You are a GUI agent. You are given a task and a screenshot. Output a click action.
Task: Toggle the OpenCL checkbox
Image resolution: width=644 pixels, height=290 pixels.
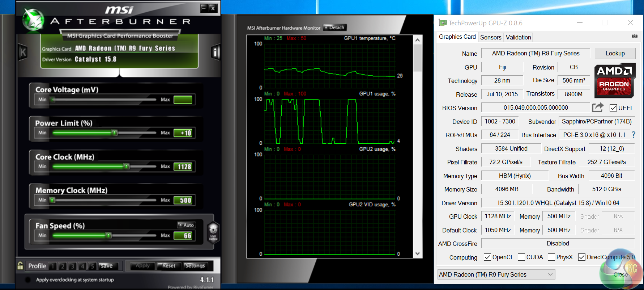point(487,257)
